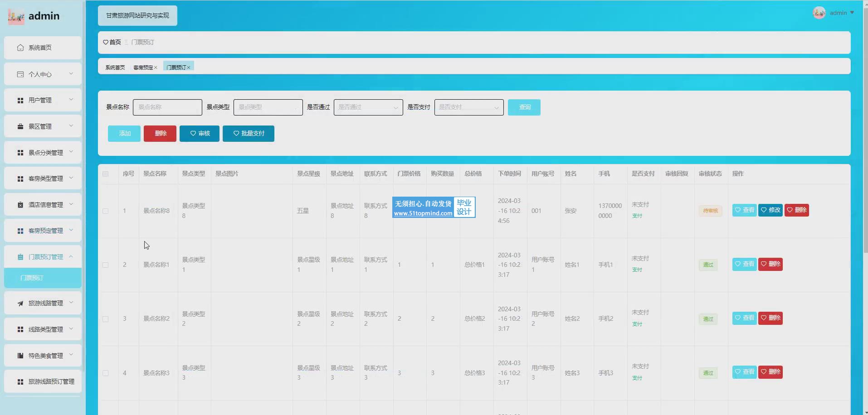Click the 旅游线路管理 paper plane icon
The image size is (868, 415).
[20, 303]
